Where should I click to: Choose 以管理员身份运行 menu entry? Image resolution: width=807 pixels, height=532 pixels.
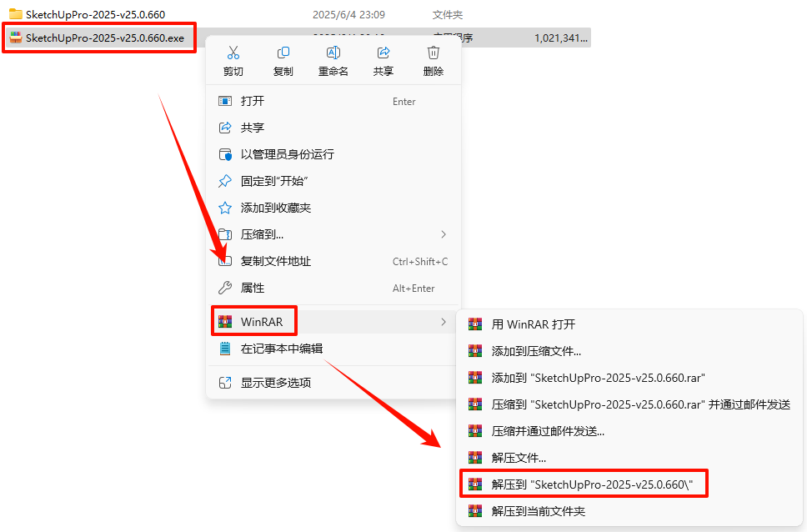(x=333, y=154)
